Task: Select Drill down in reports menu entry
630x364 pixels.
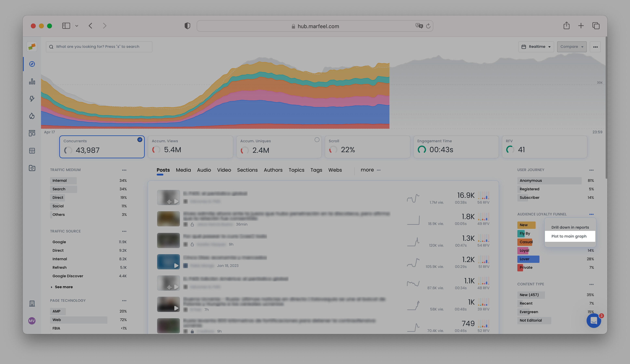Action: [x=570, y=227]
